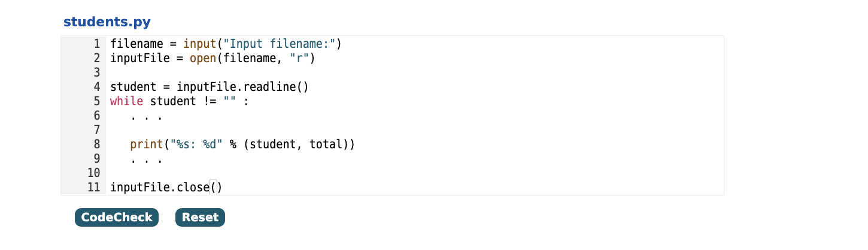Click the "r" mode string
Screen dimensions: 868x250
pyautogui.click(x=299, y=58)
